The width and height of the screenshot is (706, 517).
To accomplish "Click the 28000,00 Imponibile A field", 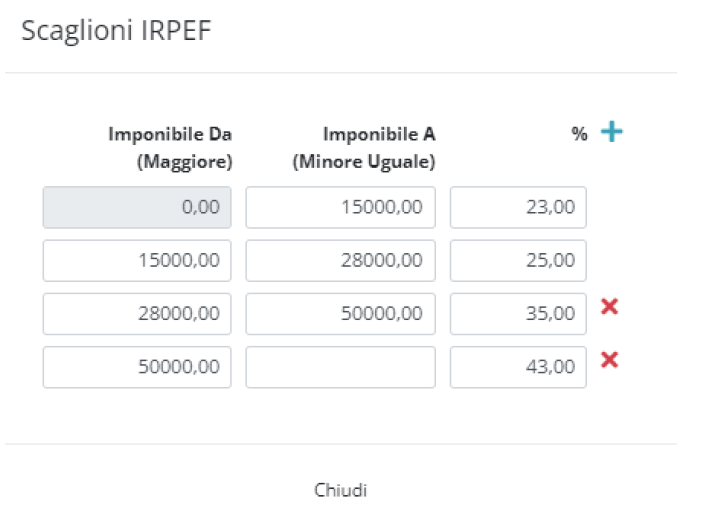I will pyautogui.click(x=340, y=261).
